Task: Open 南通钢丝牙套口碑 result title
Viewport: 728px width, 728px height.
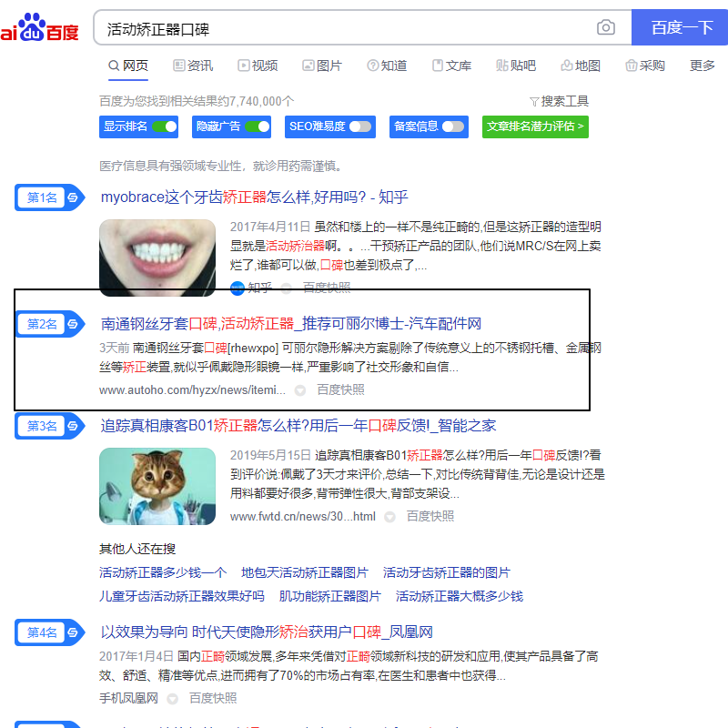Action: point(290,323)
